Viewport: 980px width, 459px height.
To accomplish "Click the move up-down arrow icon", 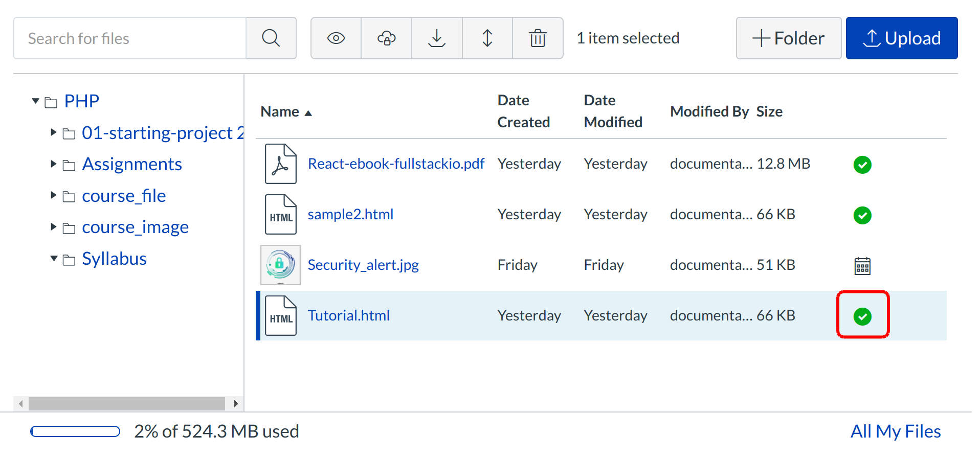I will point(487,38).
